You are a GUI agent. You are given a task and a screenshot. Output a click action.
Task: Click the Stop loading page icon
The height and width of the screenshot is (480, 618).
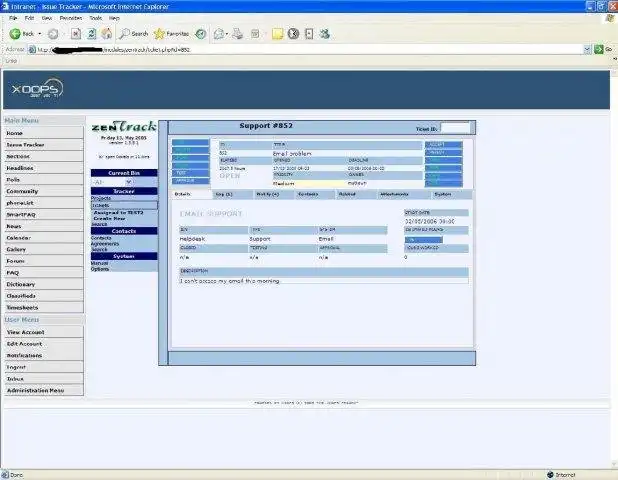[x=76, y=34]
